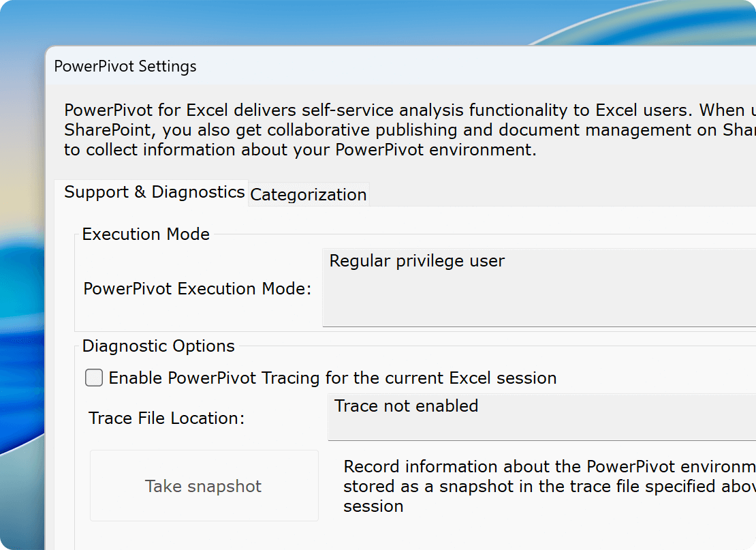This screenshot has height=550, width=756.
Task: Click the Execution Mode section label
Action: coord(145,234)
